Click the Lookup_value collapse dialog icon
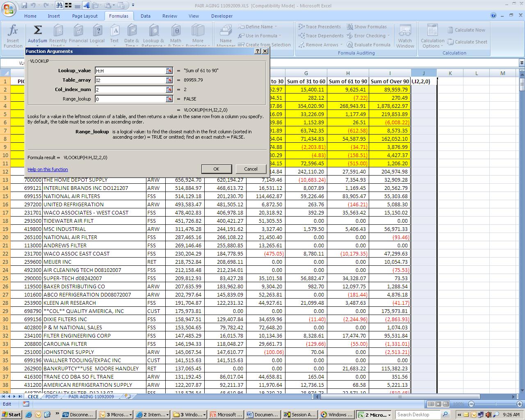Screen dimensions: 525x420 click(x=169, y=71)
